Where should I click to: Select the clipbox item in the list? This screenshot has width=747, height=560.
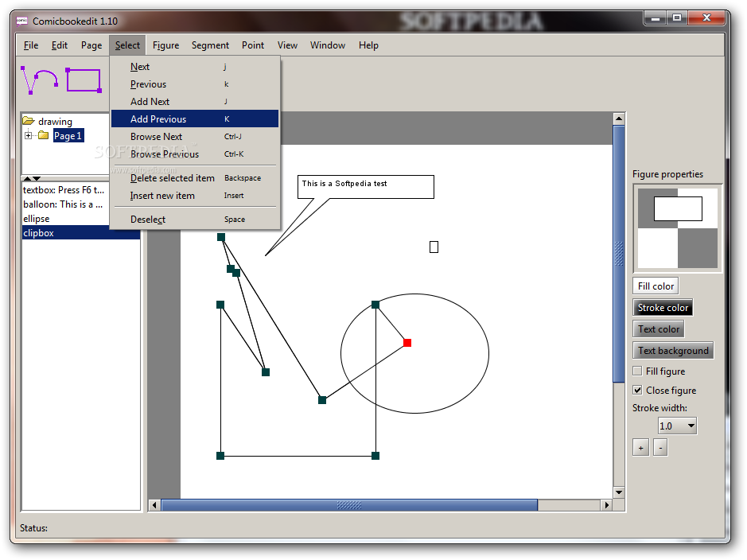81,233
